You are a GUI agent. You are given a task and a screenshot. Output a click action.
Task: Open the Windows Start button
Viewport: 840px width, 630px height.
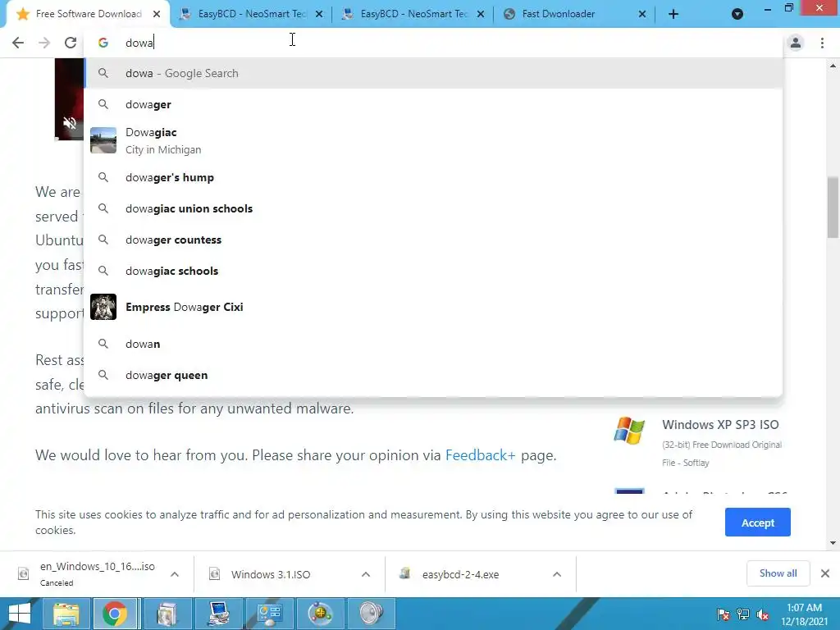19,614
